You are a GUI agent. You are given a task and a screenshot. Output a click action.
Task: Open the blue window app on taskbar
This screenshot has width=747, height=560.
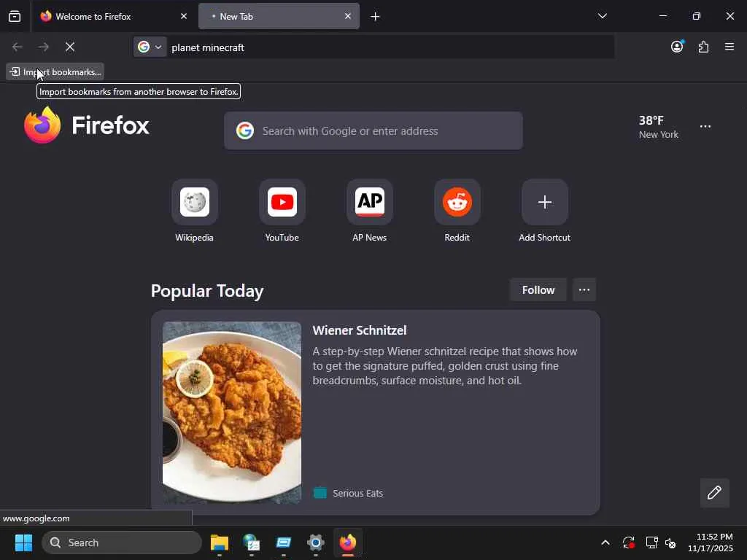[284, 542]
